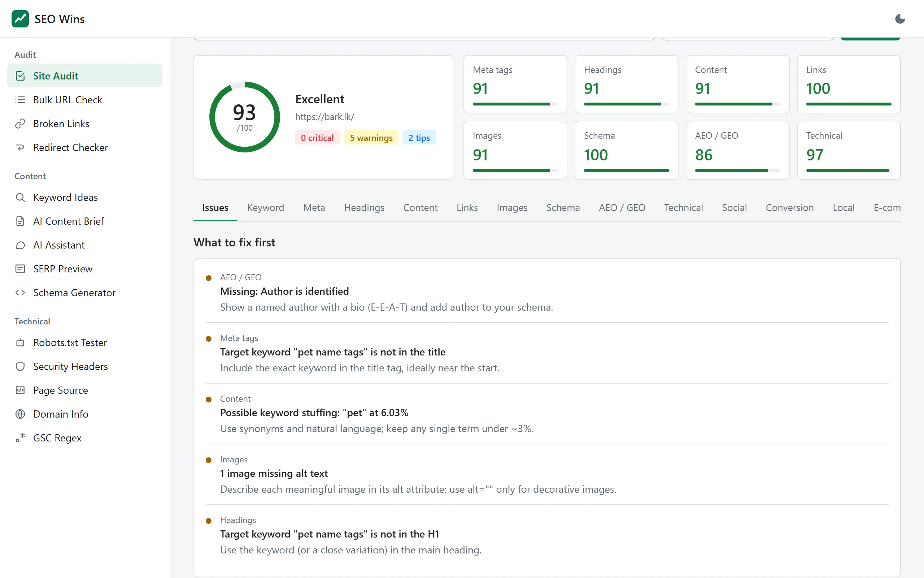924x578 pixels.
Task: Click the Redirect Checker arrow icon
Action: click(20, 147)
